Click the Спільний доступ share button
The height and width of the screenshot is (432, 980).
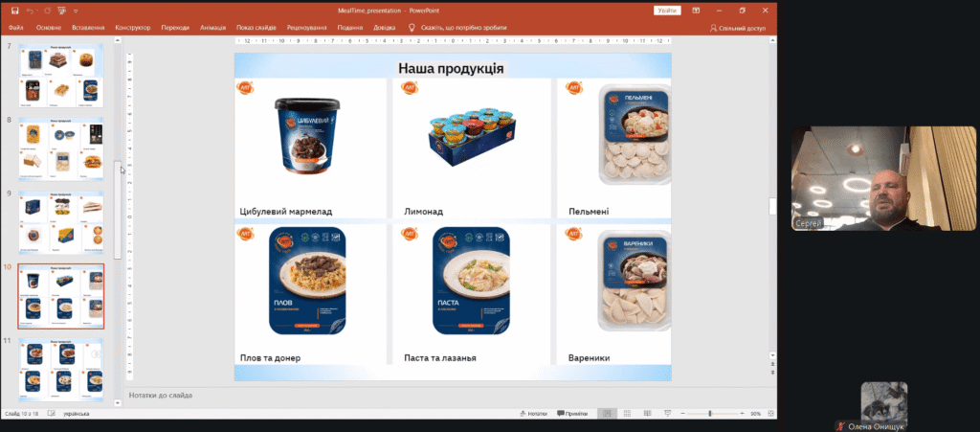click(x=738, y=28)
